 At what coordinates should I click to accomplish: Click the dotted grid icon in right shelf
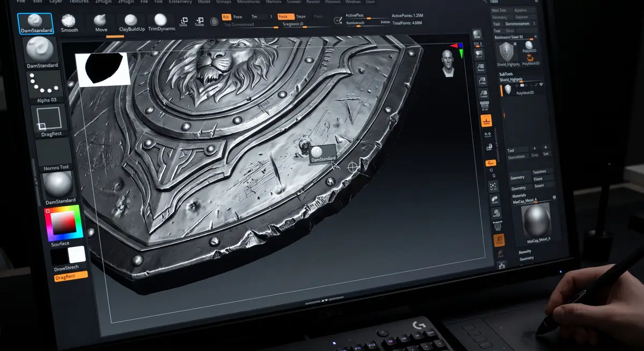(x=493, y=186)
